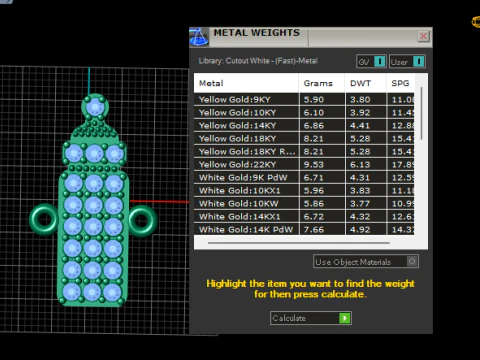Select the Yellow Gold:18KY row
480x360 pixels.
click(304, 139)
